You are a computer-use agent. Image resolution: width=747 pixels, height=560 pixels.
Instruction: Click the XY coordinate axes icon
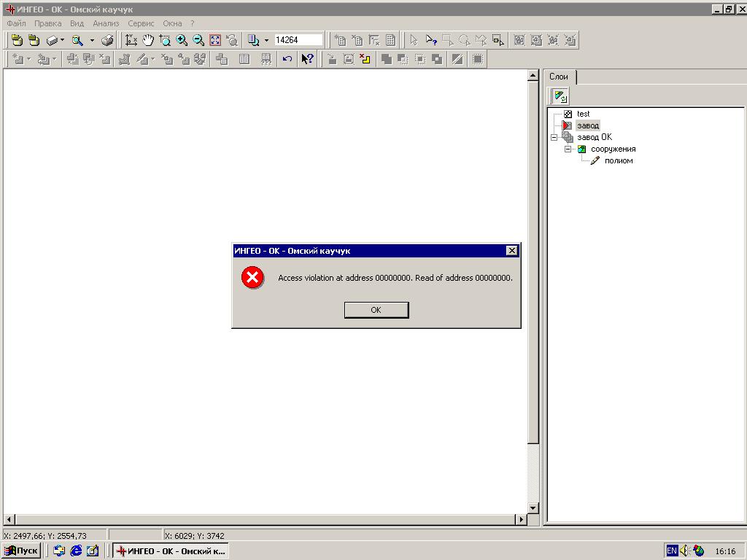pyautogui.click(x=131, y=41)
